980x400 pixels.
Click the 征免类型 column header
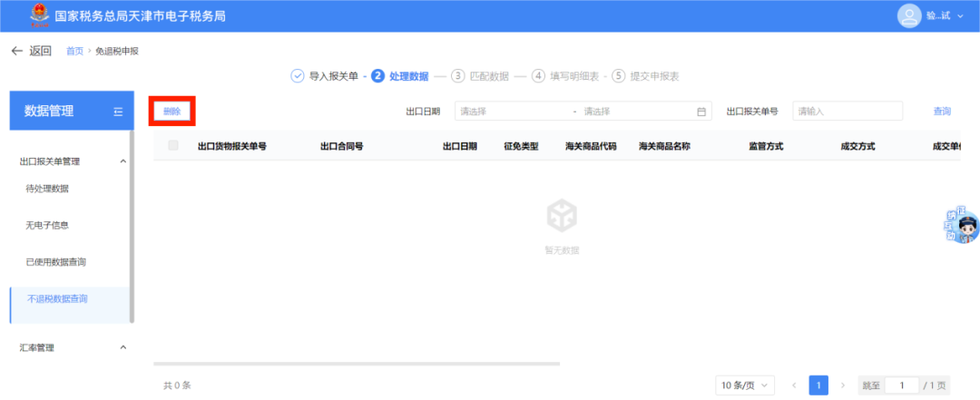[521, 146]
